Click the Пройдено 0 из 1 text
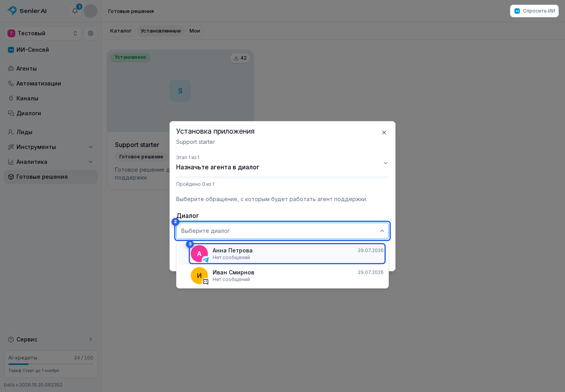 point(195,184)
